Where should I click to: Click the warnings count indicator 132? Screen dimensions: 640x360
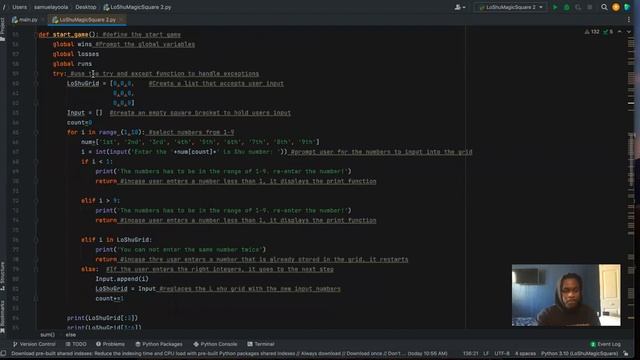point(592,31)
